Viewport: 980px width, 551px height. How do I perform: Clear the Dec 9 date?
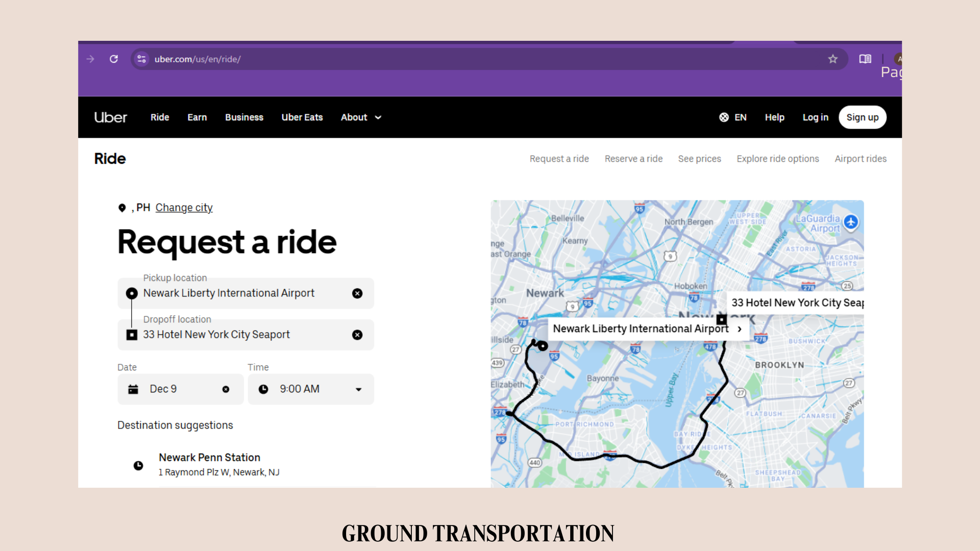point(226,389)
